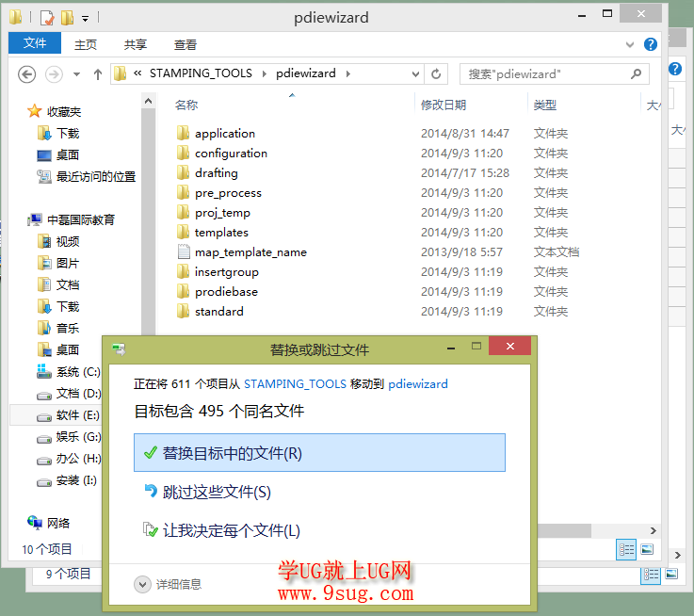694x616 pixels.
Task: Select the proj_temp folder icon
Action: pos(184,212)
